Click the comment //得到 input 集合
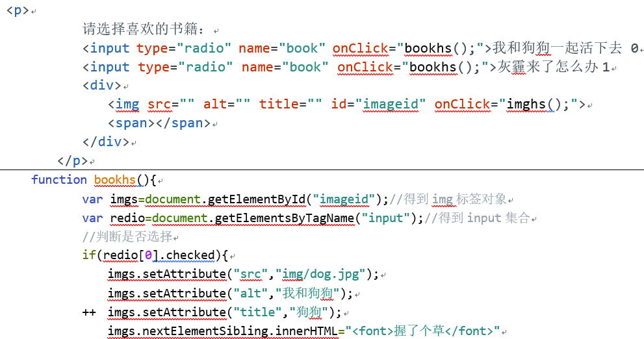This screenshot has width=644, height=339. point(477,218)
